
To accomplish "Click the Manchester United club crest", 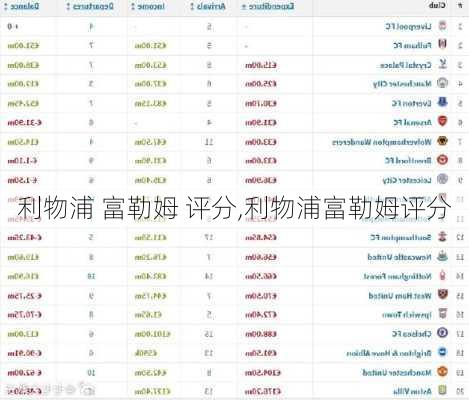I will click(442, 372).
